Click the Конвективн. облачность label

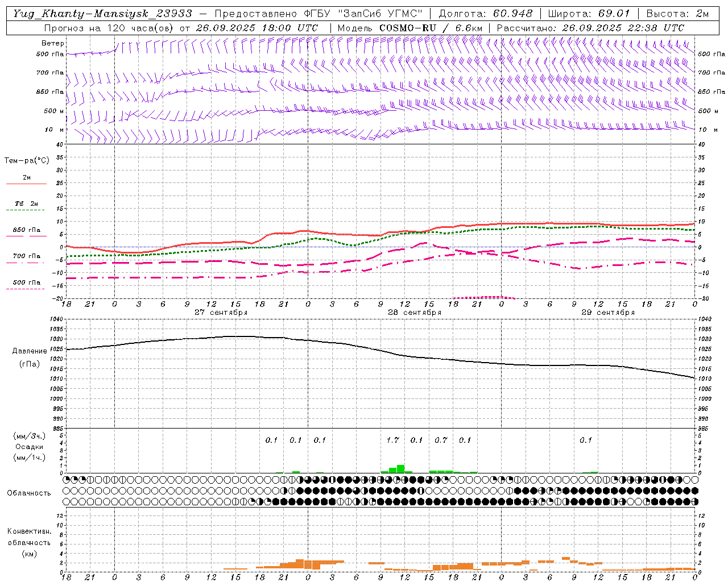point(29,537)
